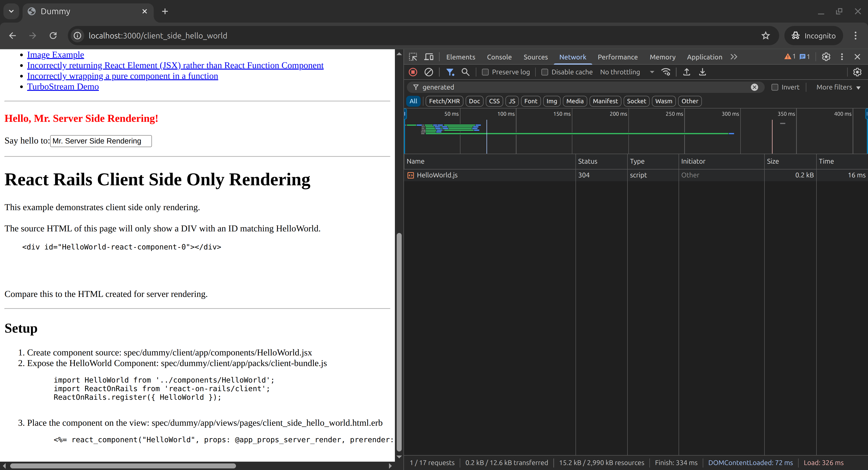Enable the Disable cache checkbox
The image size is (868, 470).
[x=545, y=72]
